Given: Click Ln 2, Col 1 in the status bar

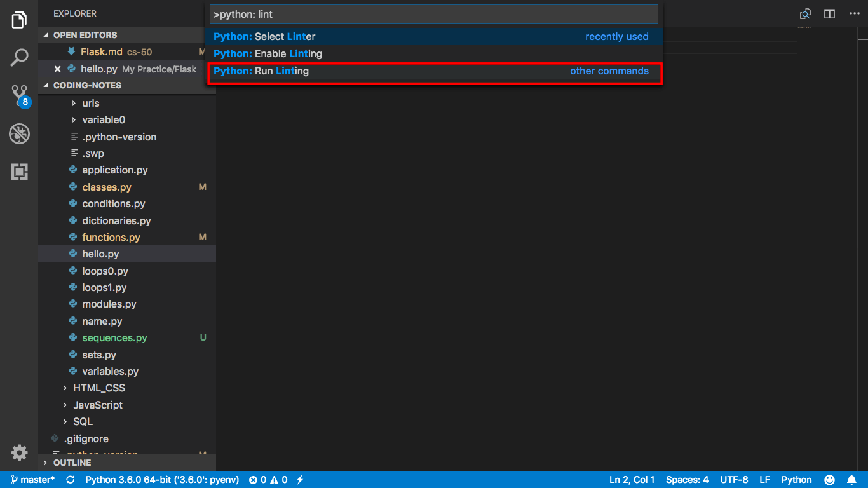Looking at the screenshot, I should click(x=632, y=480).
